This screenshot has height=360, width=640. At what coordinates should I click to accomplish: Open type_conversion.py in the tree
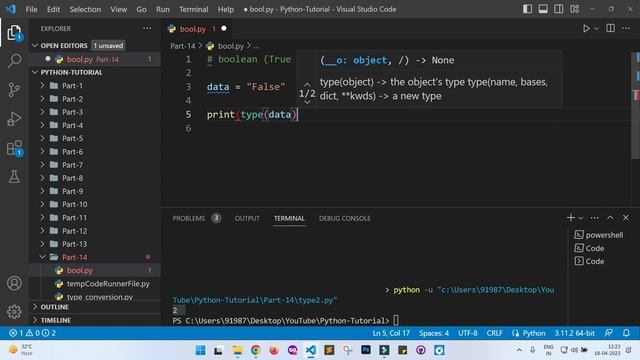tap(100, 297)
